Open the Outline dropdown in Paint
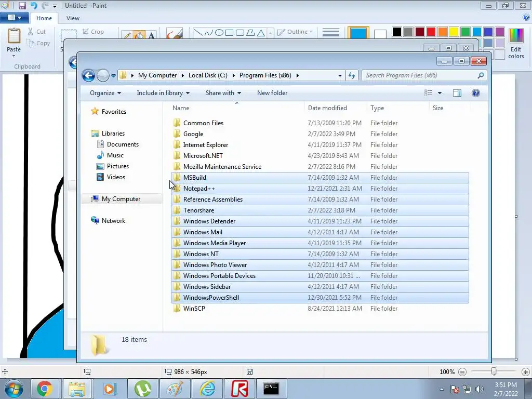532x399 pixels. (x=295, y=32)
